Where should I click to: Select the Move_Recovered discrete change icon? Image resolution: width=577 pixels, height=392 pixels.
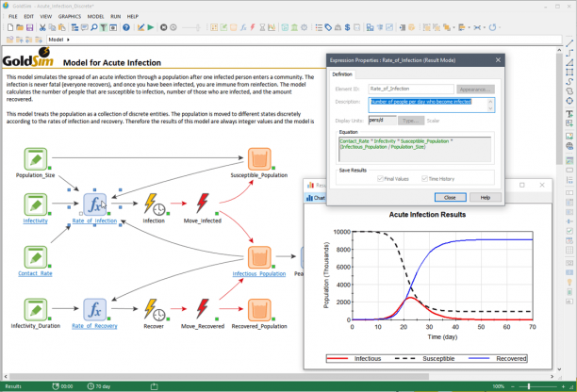pyautogui.click(x=203, y=308)
